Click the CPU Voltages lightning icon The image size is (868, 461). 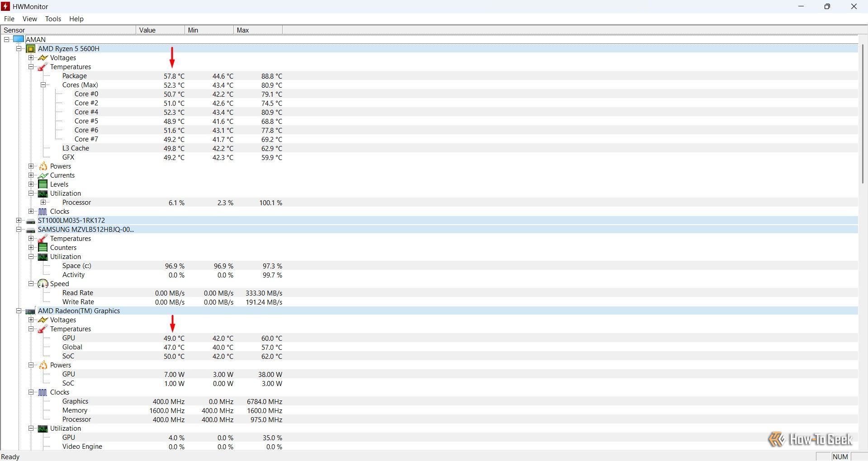point(43,58)
